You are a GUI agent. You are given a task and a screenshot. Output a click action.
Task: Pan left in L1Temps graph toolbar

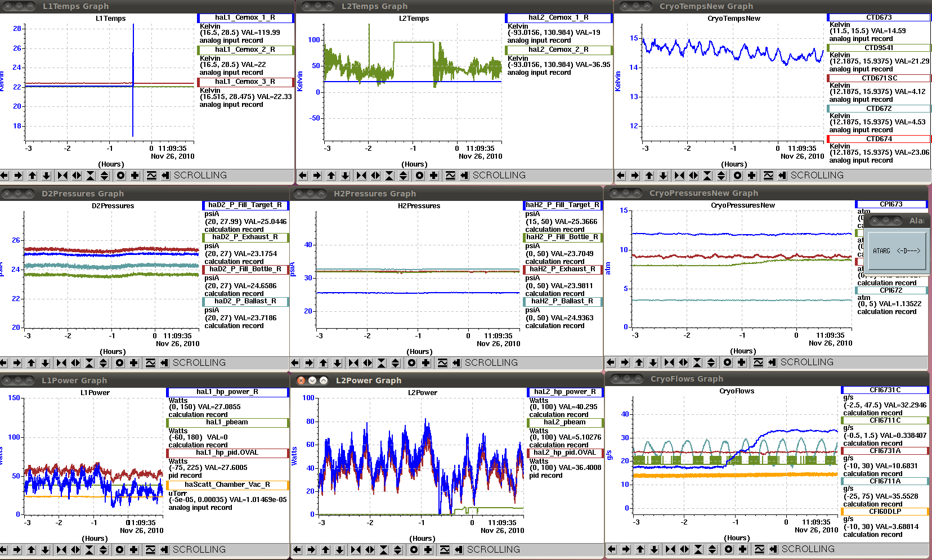pos(4,176)
